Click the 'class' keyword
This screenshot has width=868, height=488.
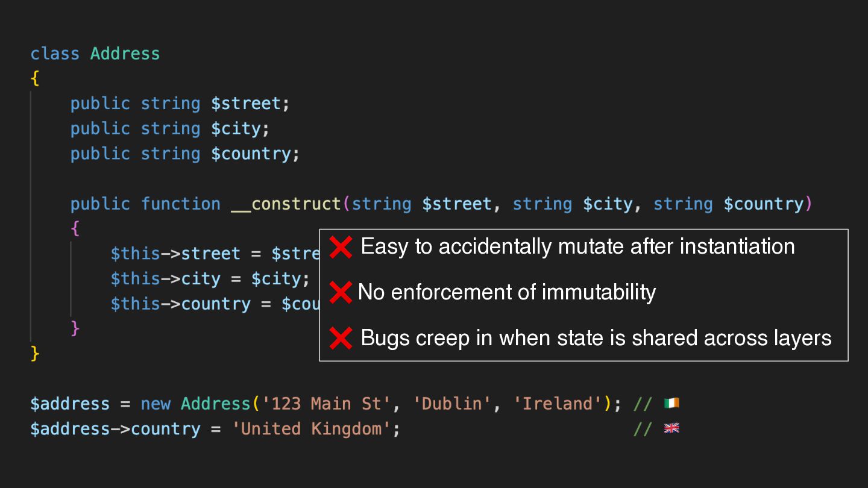(x=55, y=54)
